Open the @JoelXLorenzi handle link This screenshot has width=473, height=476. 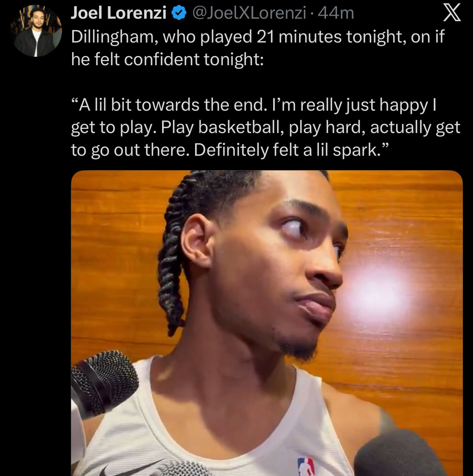[249, 14]
